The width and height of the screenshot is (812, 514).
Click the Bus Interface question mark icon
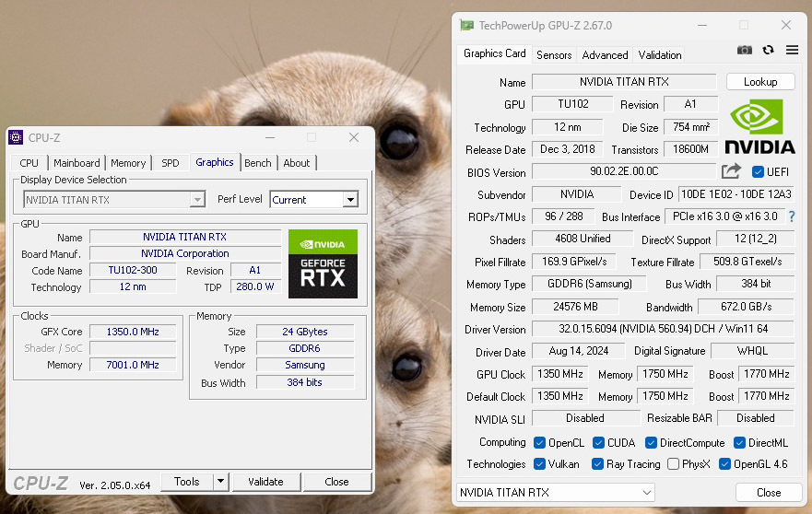coord(792,216)
